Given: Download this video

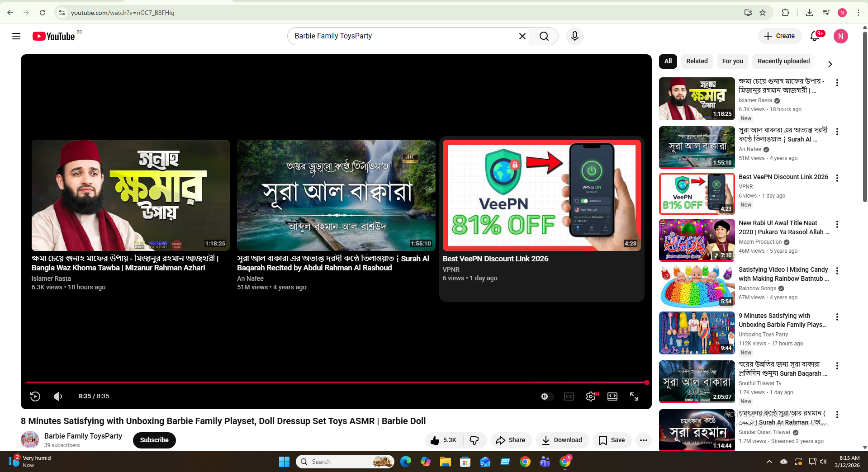Looking at the screenshot, I should pos(562,440).
